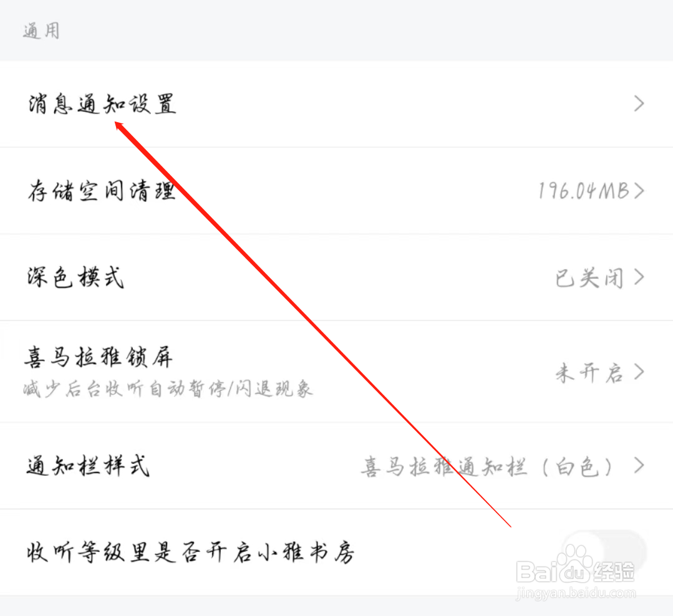Tap chevron arrow beside 通知栏（白色）
The image size is (673, 616).
(639, 466)
